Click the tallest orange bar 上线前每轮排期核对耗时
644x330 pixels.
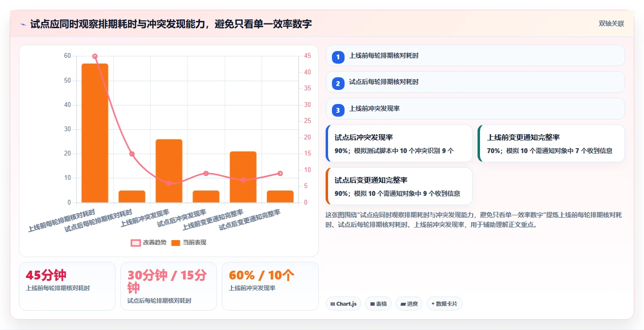pyautogui.click(x=95, y=133)
